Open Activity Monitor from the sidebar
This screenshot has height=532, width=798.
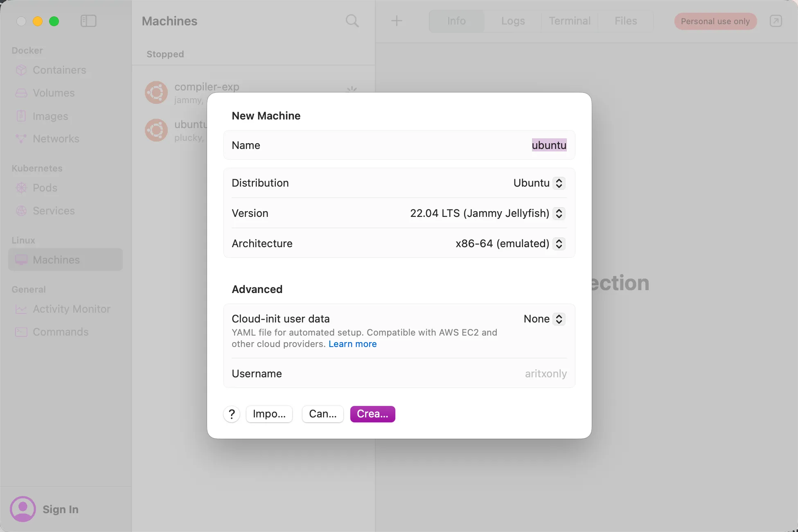71,309
